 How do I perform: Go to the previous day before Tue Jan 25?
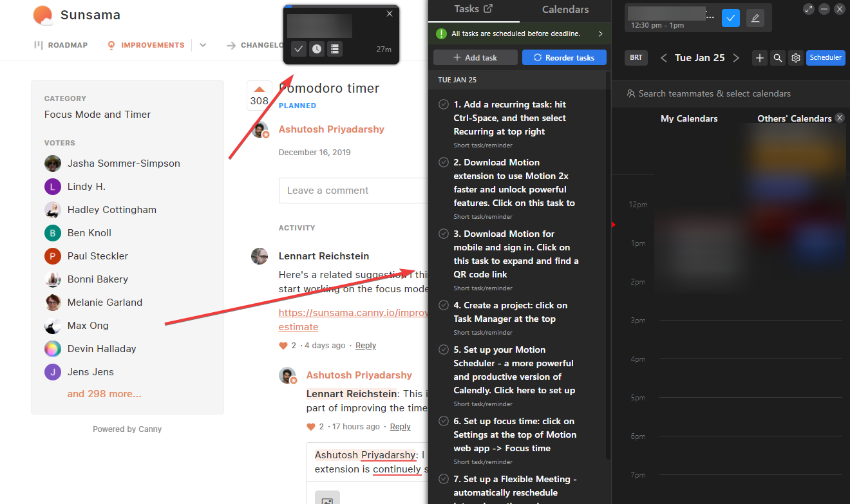(664, 58)
